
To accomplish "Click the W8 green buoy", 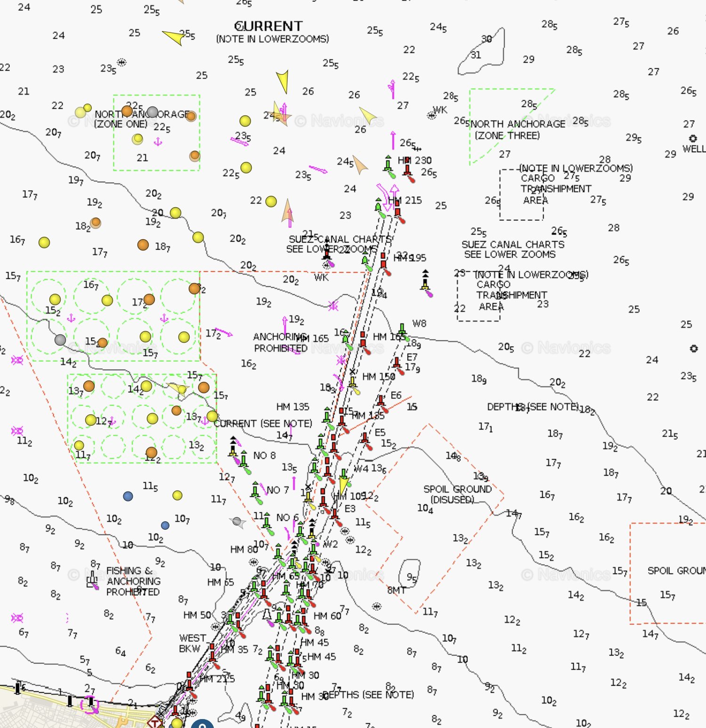I will pyautogui.click(x=402, y=329).
